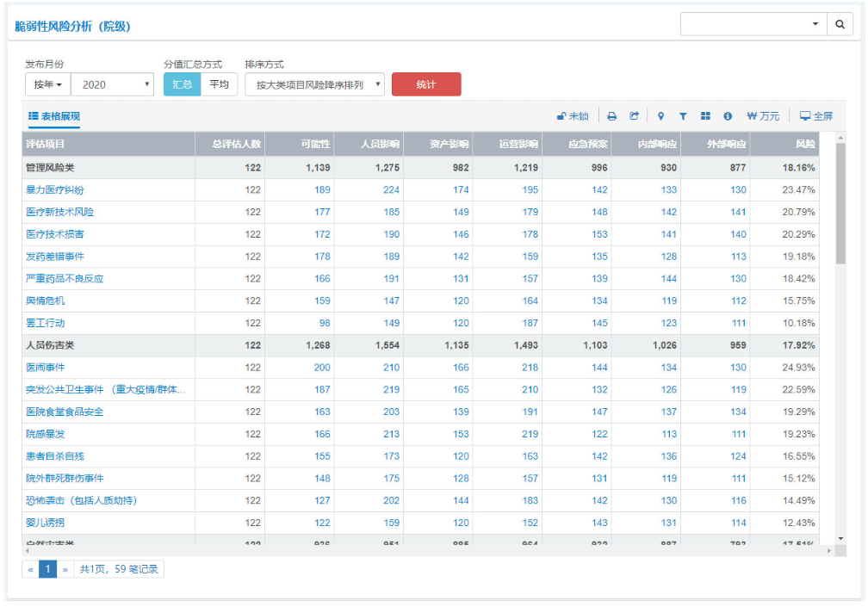The height and width of the screenshot is (607, 868).
Task: Open the 严重药品不良反应 item link
Action: [65, 278]
